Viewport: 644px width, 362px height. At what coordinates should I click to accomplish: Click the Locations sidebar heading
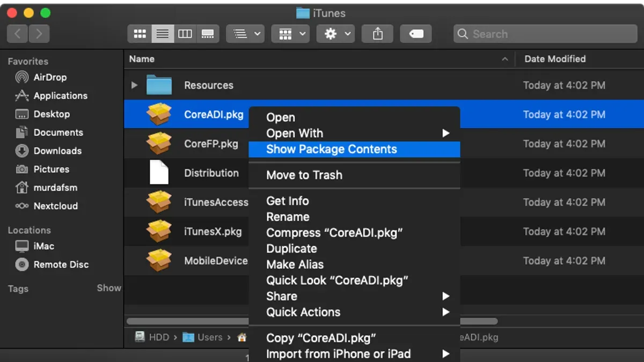(x=29, y=230)
